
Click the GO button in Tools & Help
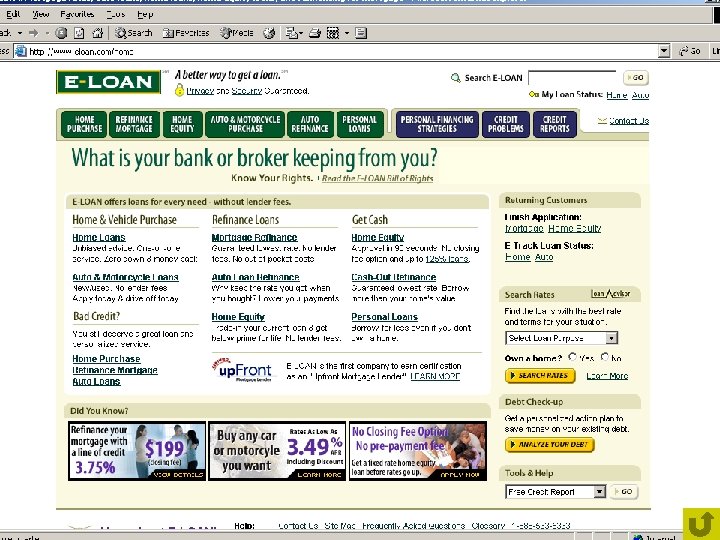(x=624, y=492)
